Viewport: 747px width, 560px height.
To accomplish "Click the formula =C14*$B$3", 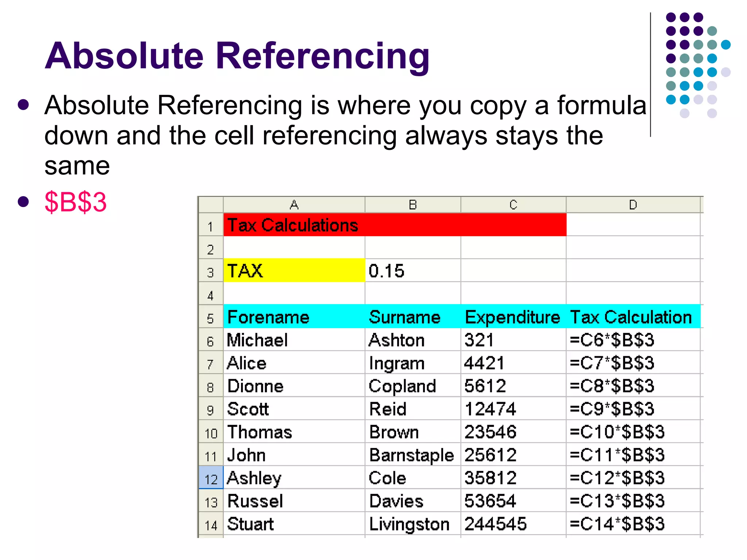I will point(634,524).
